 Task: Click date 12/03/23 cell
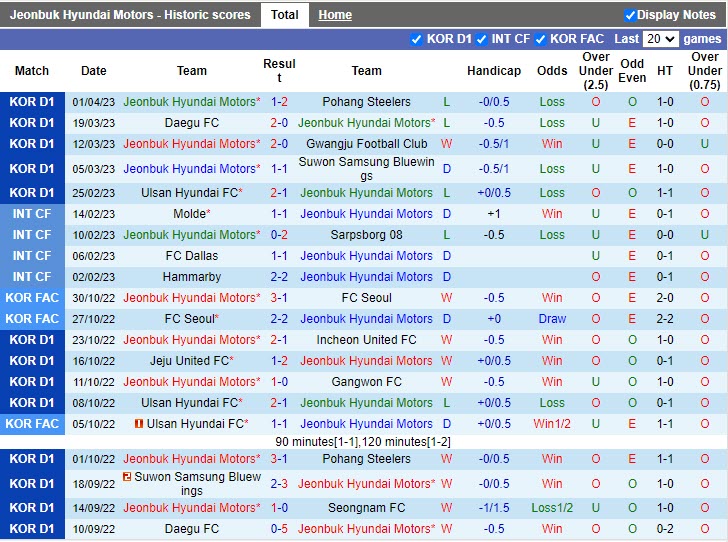click(x=93, y=144)
